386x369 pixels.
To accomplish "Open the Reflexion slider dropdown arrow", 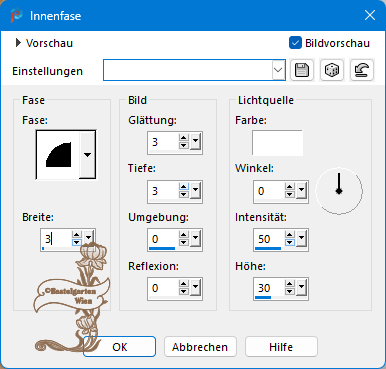I will 195,287.
